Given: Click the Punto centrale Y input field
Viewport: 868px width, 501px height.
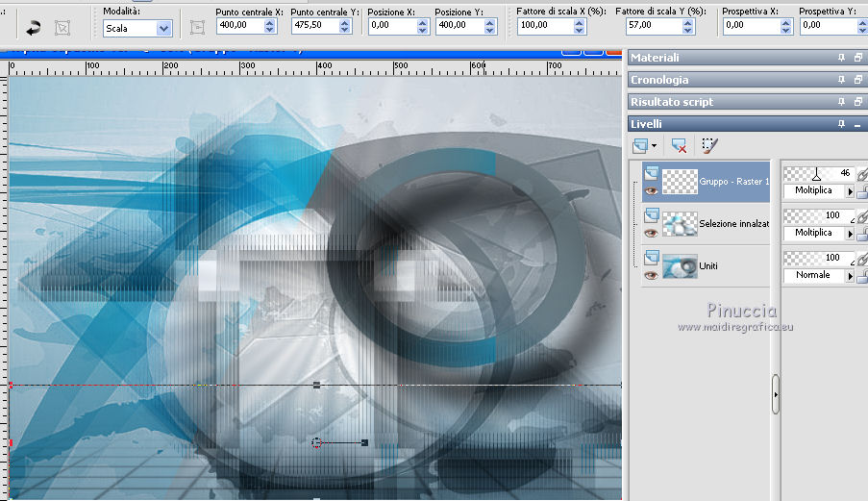Looking at the screenshot, I should (x=315, y=25).
